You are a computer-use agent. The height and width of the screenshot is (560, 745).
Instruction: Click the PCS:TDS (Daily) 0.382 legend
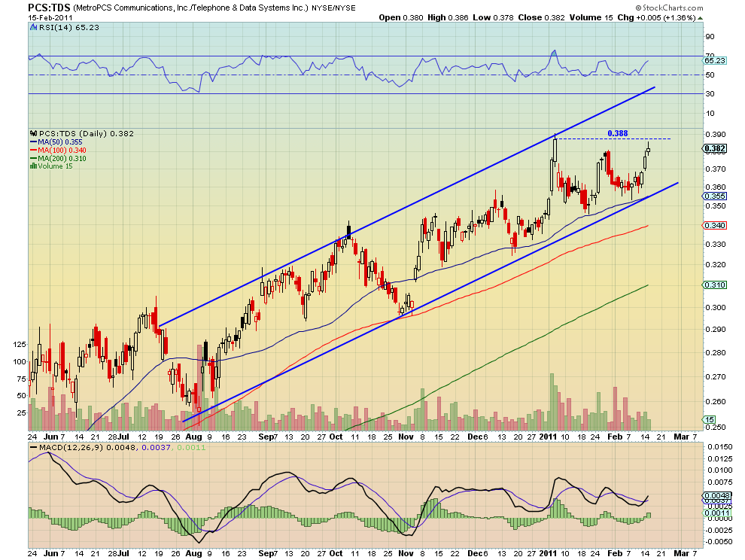(x=86, y=133)
